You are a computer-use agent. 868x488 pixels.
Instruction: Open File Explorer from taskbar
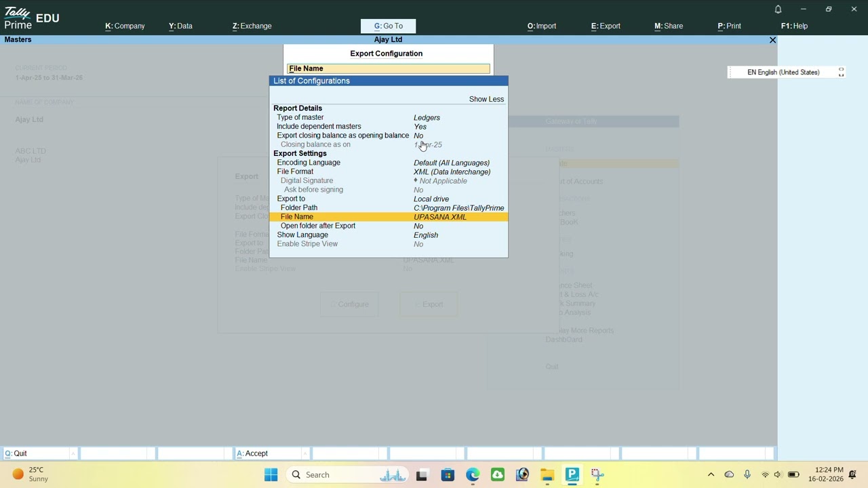547,474
